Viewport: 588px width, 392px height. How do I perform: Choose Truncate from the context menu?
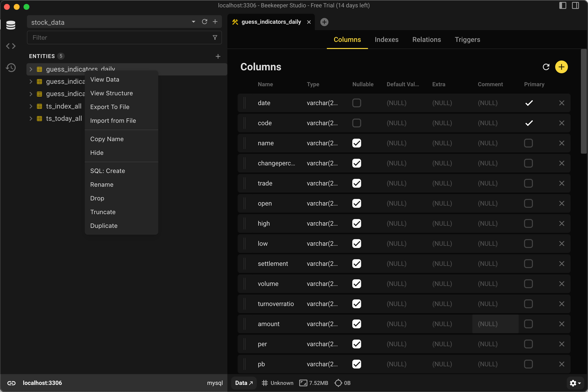point(103,212)
